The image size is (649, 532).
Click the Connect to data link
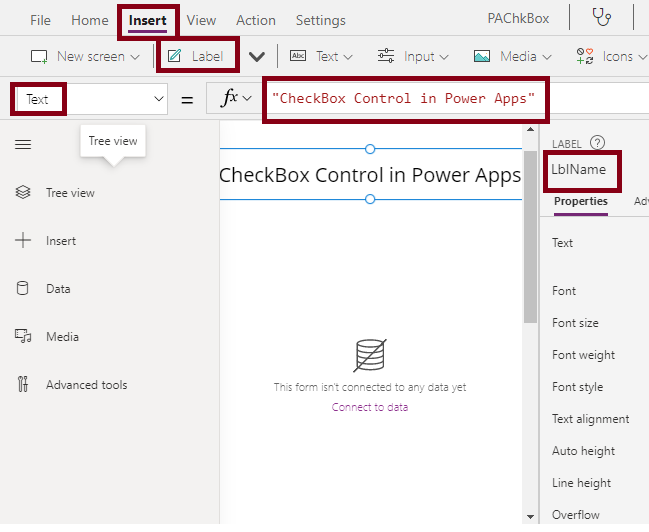(x=370, y=407)
